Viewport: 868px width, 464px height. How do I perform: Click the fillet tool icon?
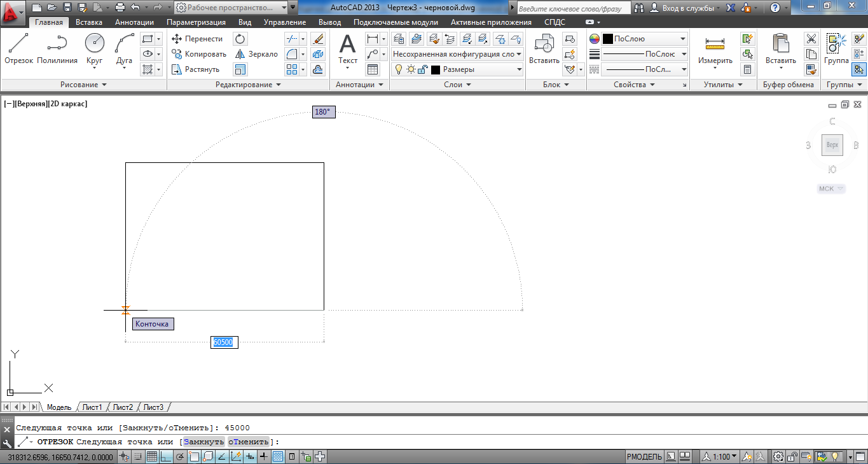[x=292, y=54]
